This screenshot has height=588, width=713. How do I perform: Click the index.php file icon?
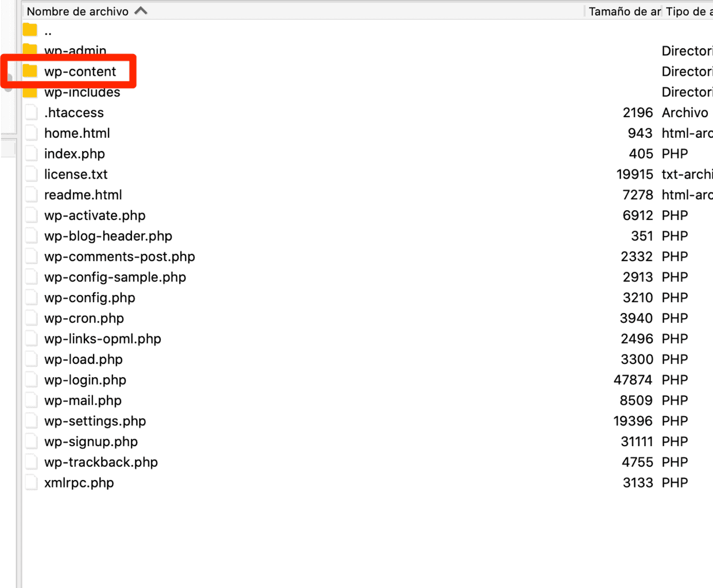[32, 154]
